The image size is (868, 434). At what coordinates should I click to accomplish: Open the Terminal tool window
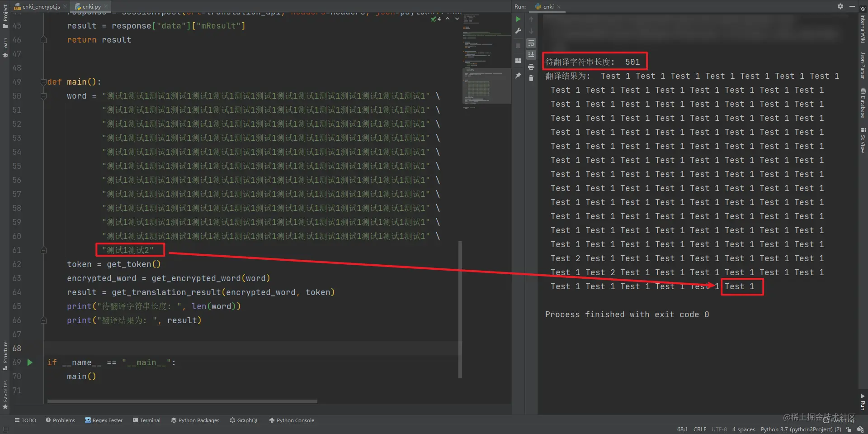pyautogui.click(x=146, y=420)
